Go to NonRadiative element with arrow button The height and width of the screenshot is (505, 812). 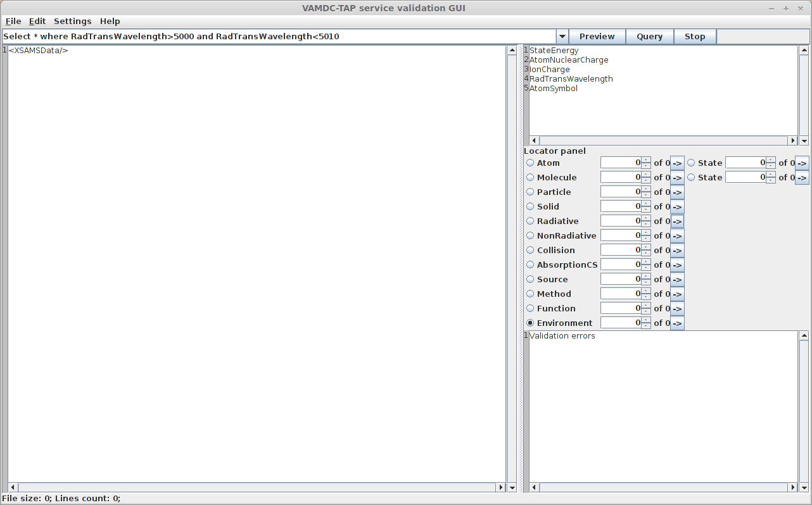(677, 235)
